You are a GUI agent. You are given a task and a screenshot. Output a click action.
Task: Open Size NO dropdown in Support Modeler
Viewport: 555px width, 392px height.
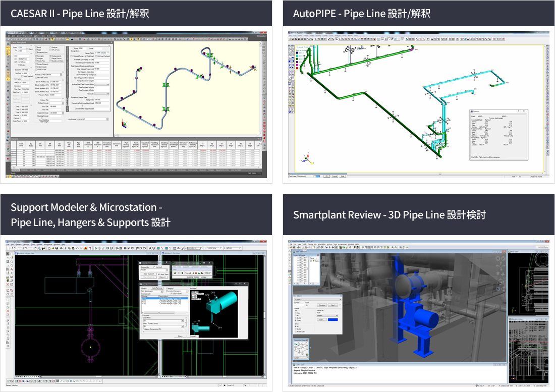click(x=163, y=320)
